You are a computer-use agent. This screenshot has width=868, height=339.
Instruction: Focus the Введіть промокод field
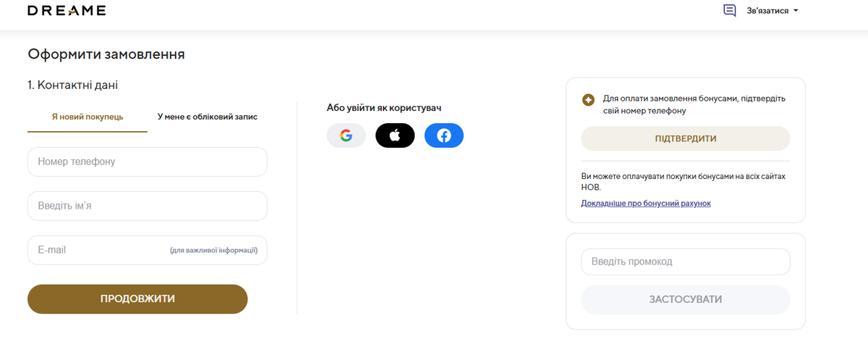(686, 261)
